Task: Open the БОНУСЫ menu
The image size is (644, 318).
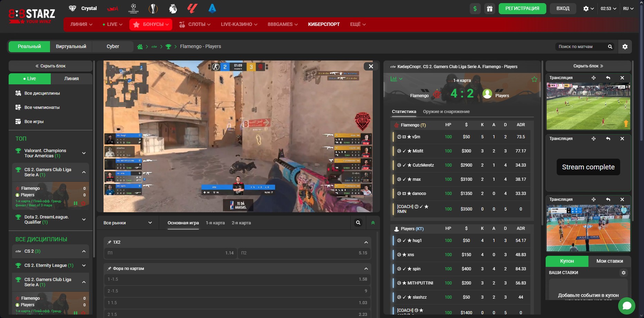Action: click(x=151, y=25)
